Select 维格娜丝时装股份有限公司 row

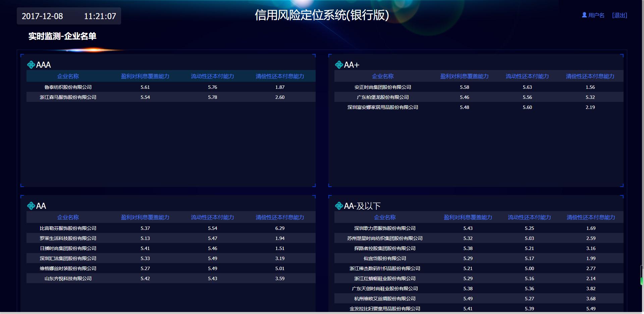click(x=171, y=268)
